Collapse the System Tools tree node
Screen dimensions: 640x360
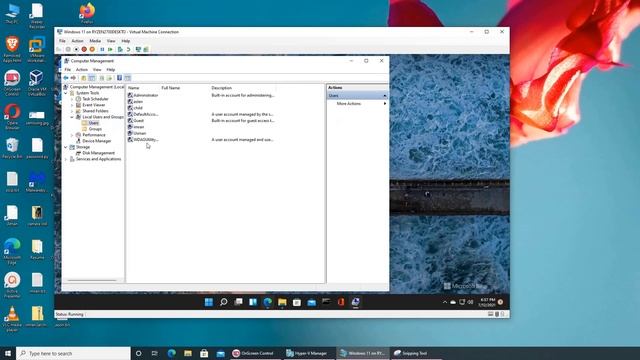coord(66,93)
